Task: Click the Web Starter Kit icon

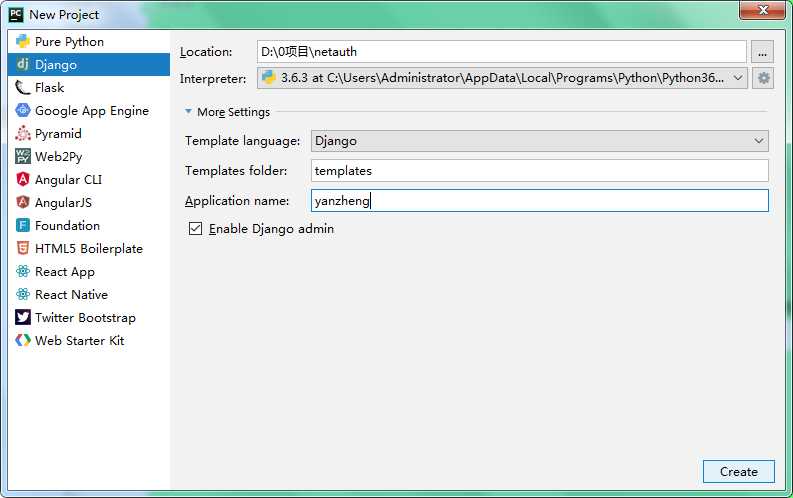Action: 23,340
